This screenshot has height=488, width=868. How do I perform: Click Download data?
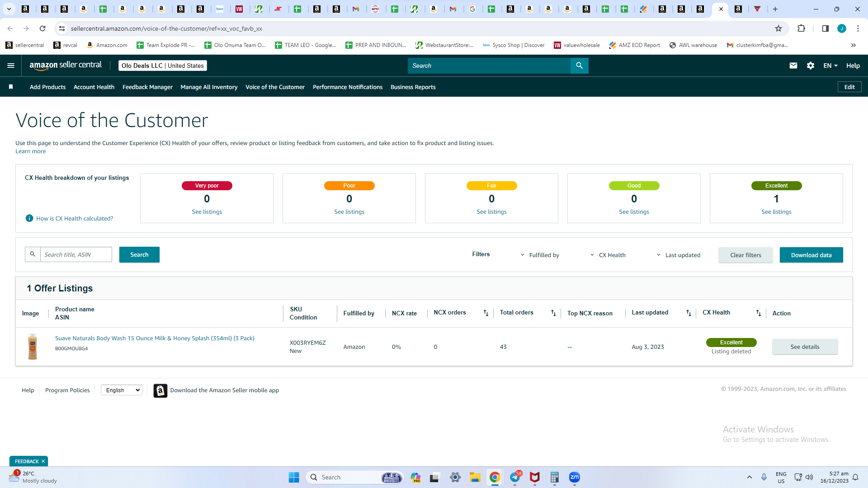pyautogui.click(x=811, y=255)
